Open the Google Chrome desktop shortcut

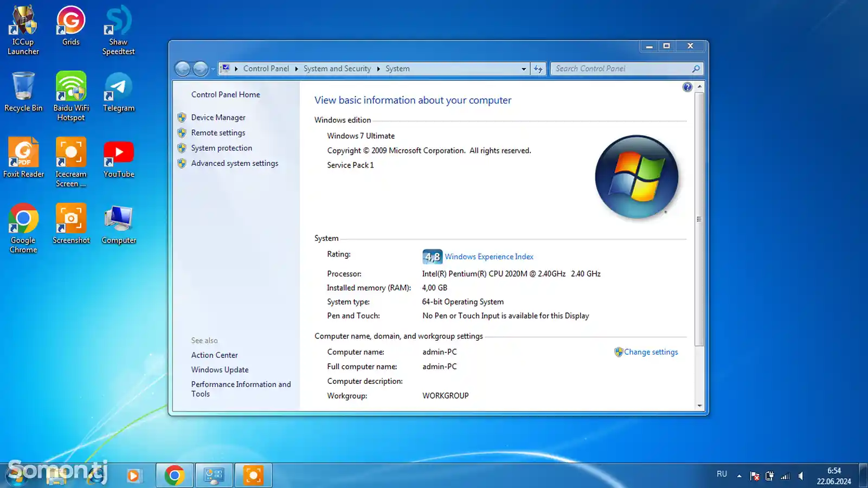click(x=23, y=228)
